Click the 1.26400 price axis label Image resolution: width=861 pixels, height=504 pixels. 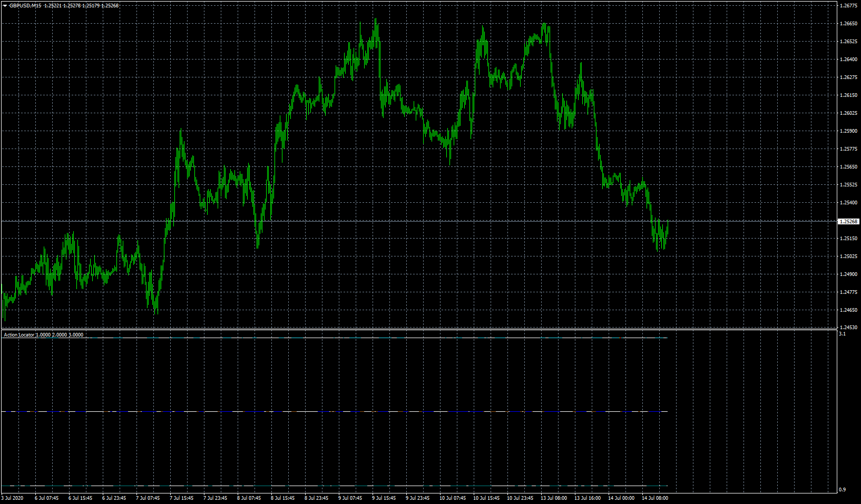(x=848, y=60)
